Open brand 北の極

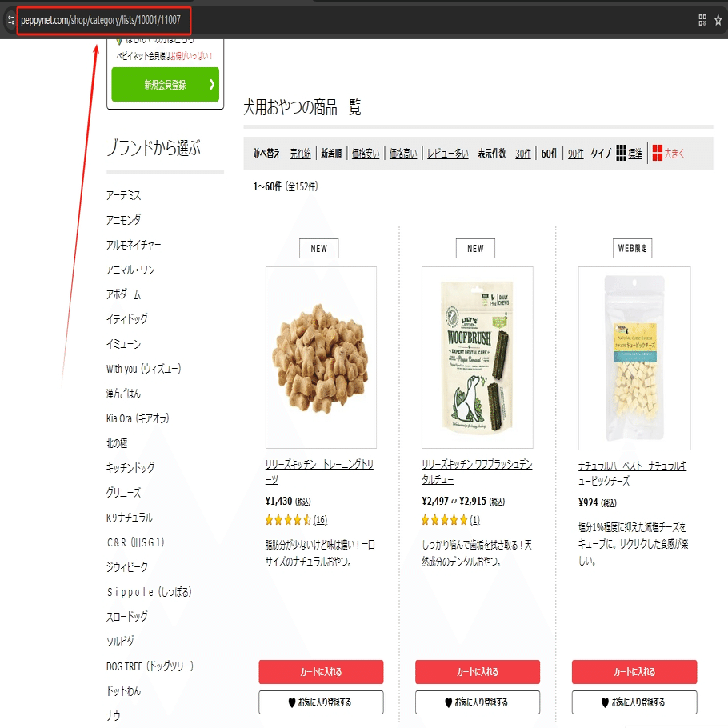click(117, 443)
